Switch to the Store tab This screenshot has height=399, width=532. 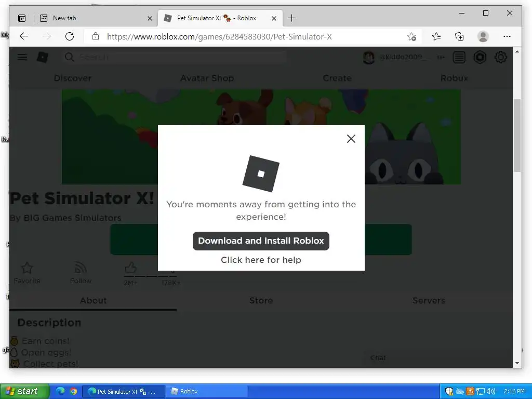pos(261,301)
